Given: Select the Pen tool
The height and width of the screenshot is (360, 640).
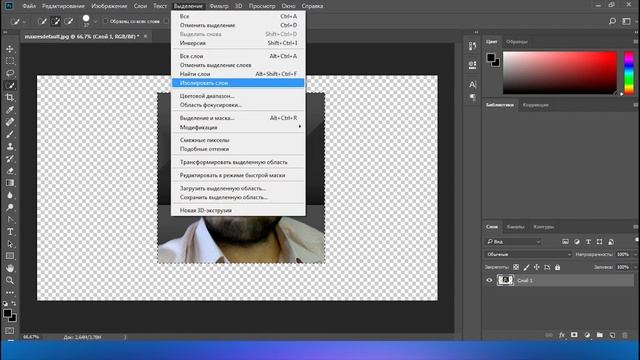Looking at the screenshot, I should coord(10,220).
